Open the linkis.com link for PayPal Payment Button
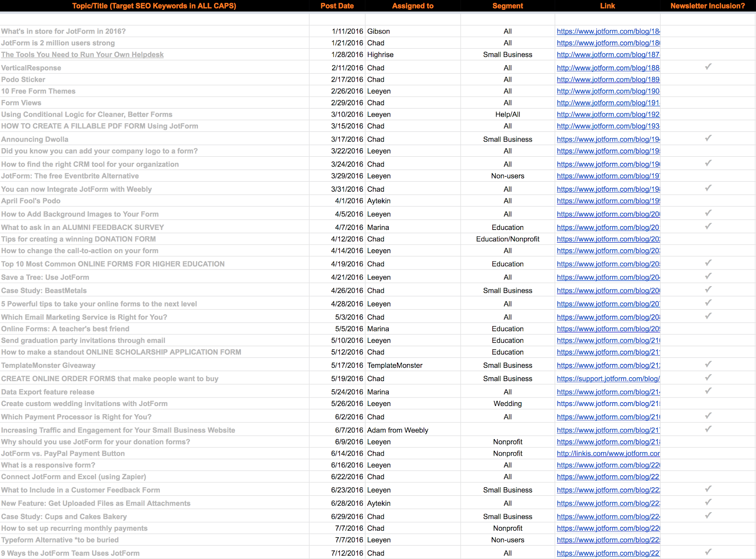This screenshot has width=756, height=559. 608,454
